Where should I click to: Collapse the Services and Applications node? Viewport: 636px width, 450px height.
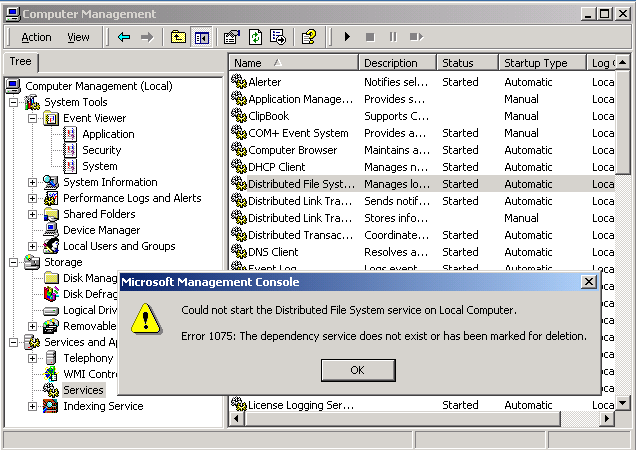coord(13,342)
